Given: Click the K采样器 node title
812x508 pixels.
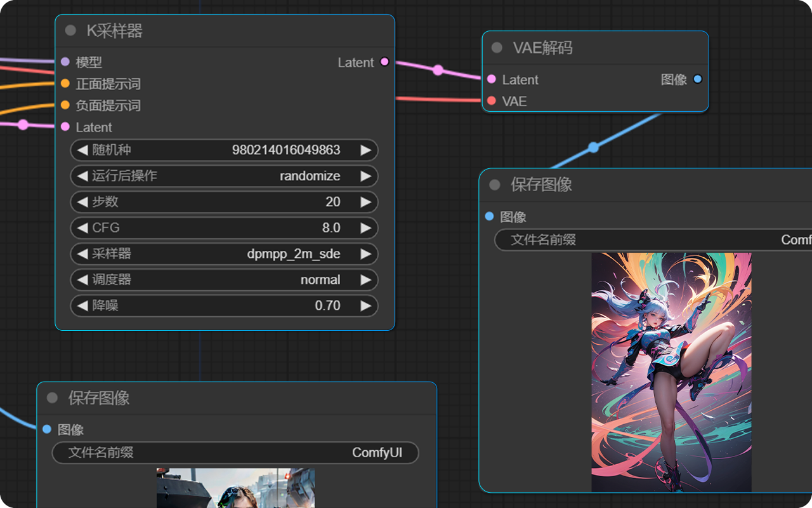Looking at the screenshot, I should click(x=114, y=30).
